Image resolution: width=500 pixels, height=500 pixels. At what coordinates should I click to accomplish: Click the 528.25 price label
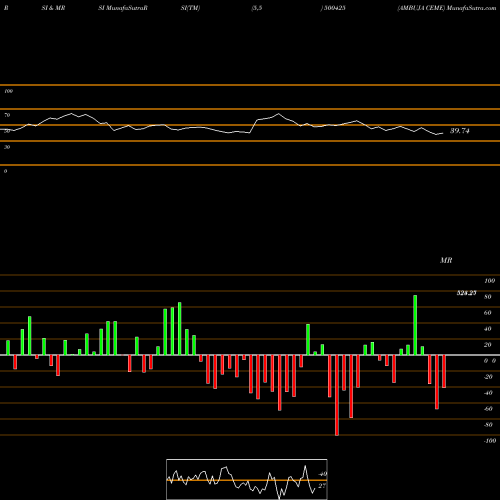click(466, 293)
